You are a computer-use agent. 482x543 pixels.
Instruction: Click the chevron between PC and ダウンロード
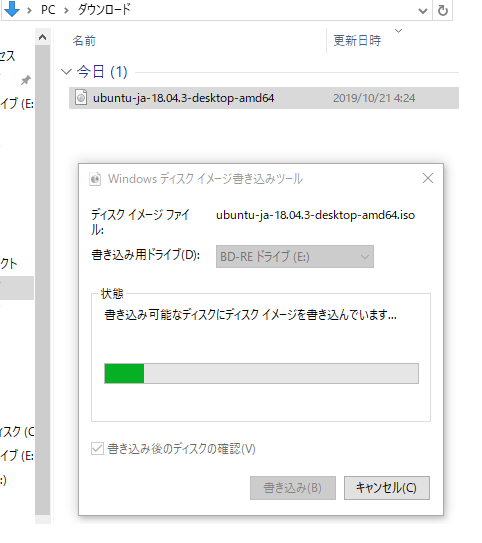click(66, 10)
